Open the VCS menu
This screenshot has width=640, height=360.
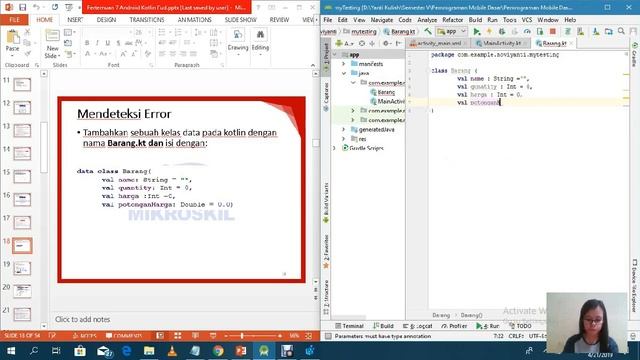[527, 20]
